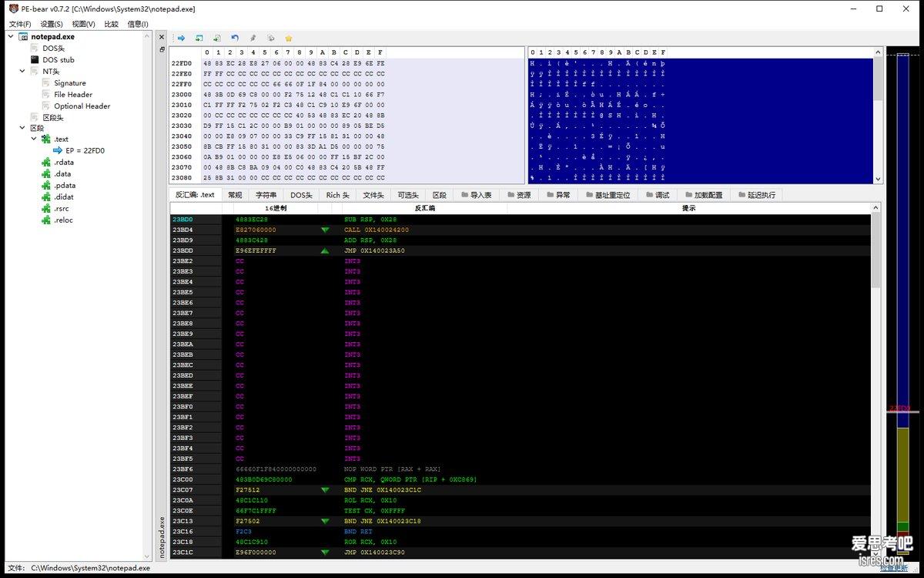Select Optional Header in the tree
The image size is (924, 578).
[x=82, y=106]
